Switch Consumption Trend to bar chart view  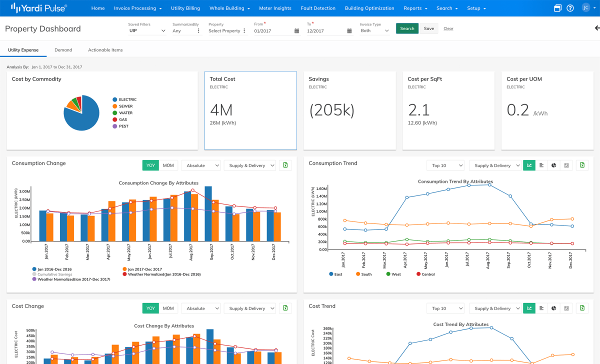541,165
